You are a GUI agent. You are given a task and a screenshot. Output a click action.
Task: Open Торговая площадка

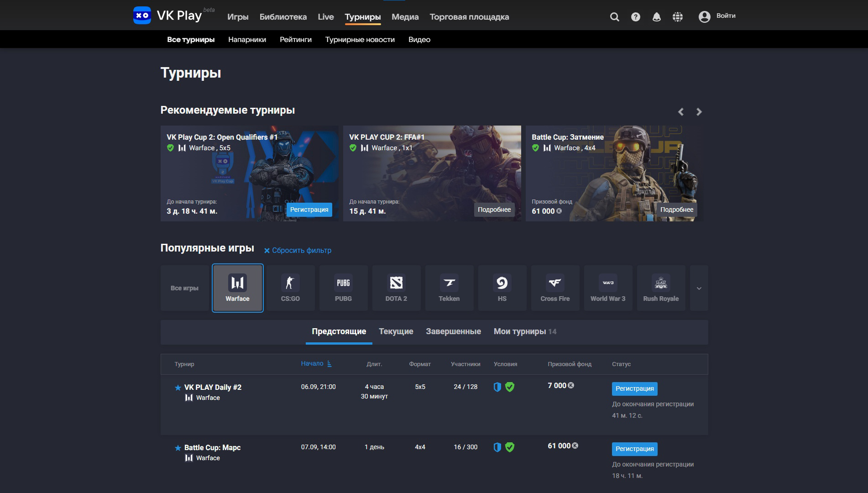coord(469,17)
